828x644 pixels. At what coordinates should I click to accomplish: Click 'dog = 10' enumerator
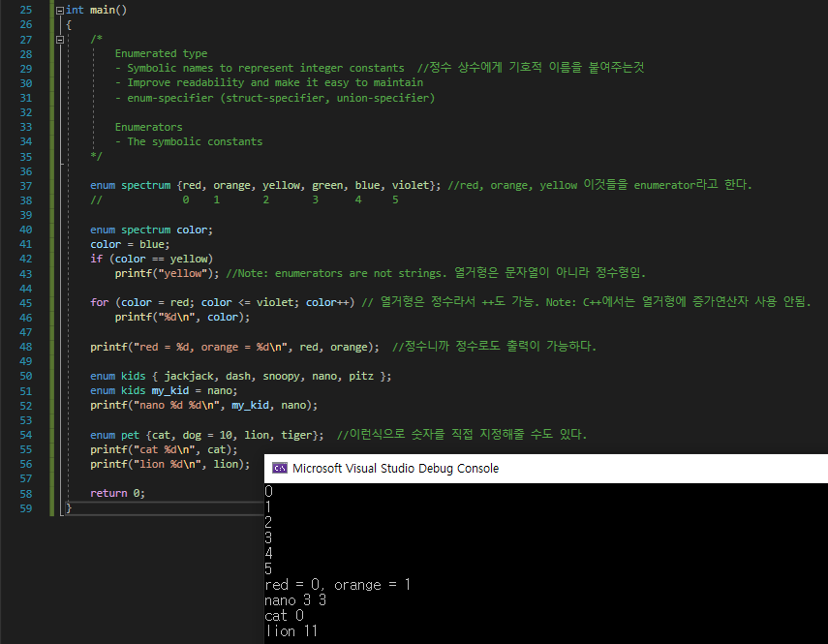pyautogui.click(x=207, y=435)
